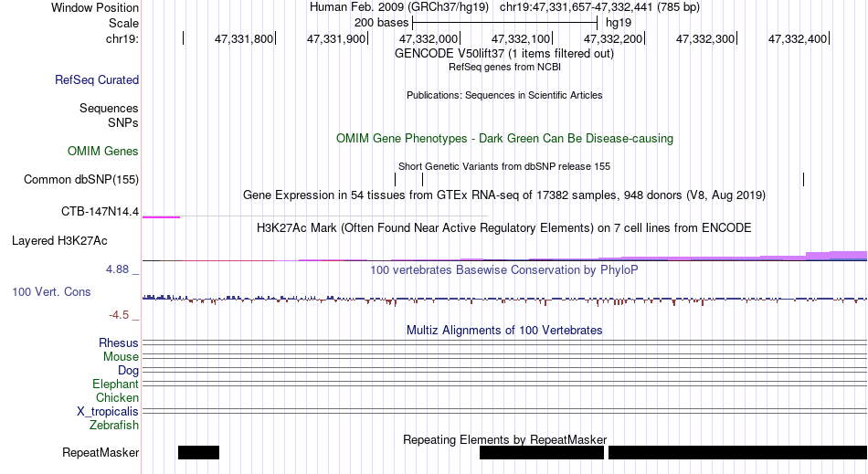
Task: Click the rightmost dbSNP variant tick mark
Action: [803, 179]
